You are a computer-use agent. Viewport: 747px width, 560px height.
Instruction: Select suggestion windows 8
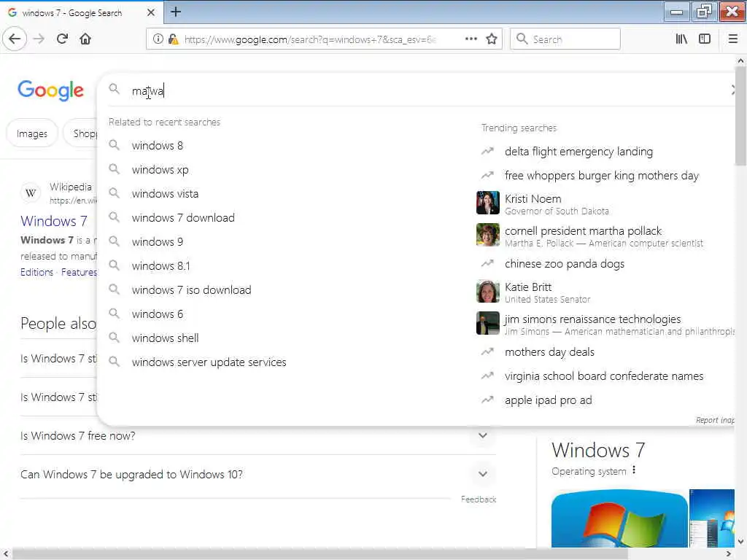(x=158, y=145)
